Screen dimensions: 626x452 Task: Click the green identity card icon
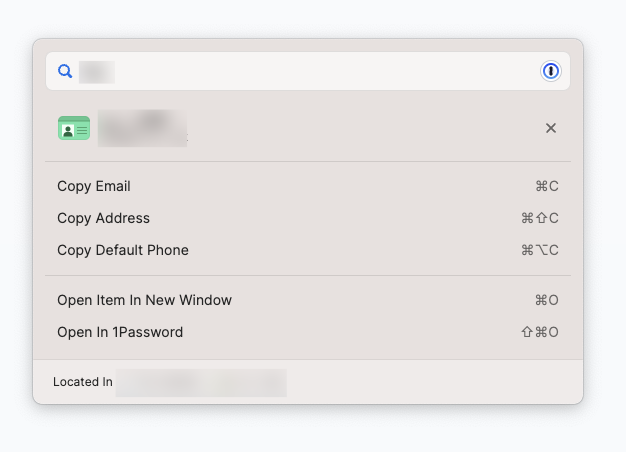click(74, 128)
